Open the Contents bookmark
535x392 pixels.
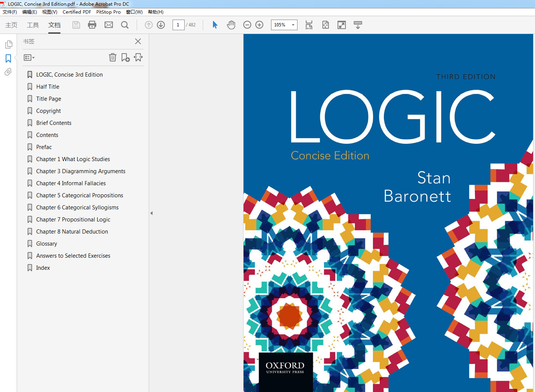tap(47, 135)
